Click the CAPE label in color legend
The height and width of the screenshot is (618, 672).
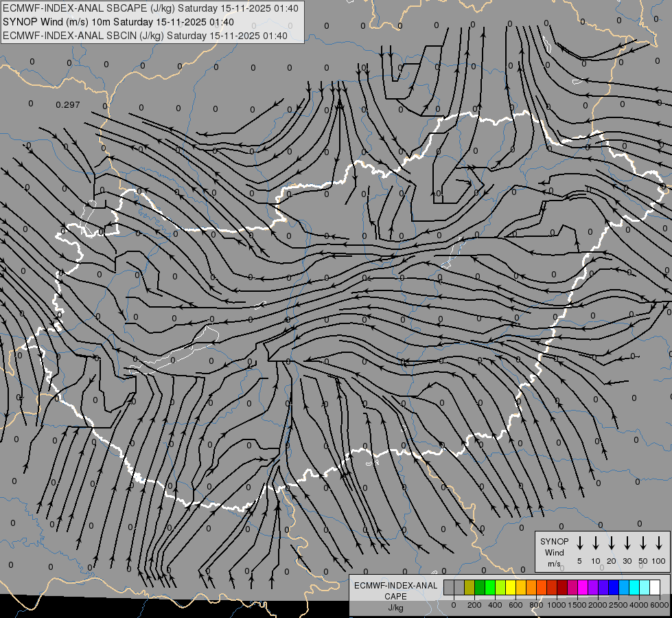point(395,597)
